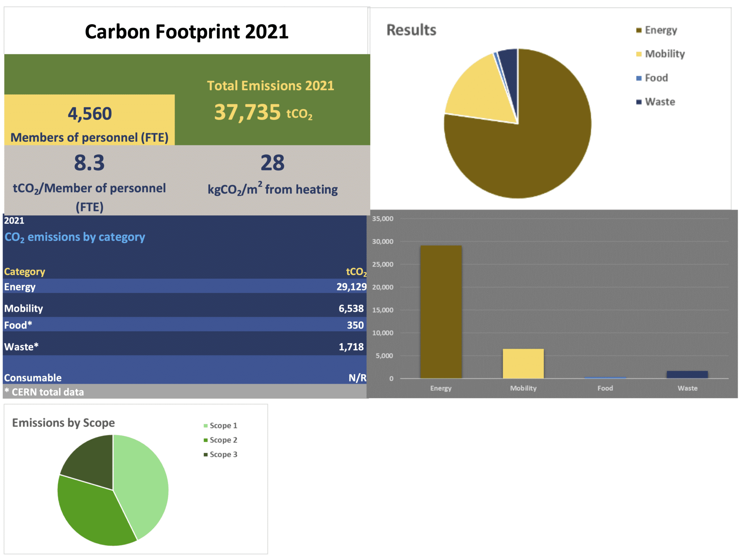Click the Energy legend color swatch

point(639,30)
